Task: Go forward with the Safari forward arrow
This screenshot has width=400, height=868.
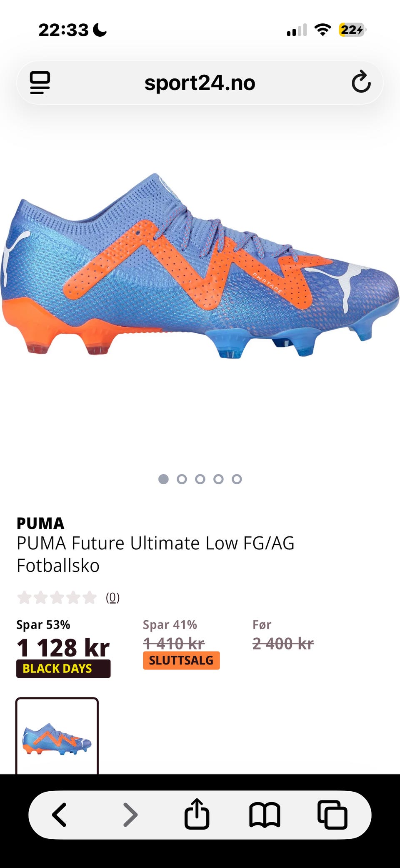Action: coord(130,815)
